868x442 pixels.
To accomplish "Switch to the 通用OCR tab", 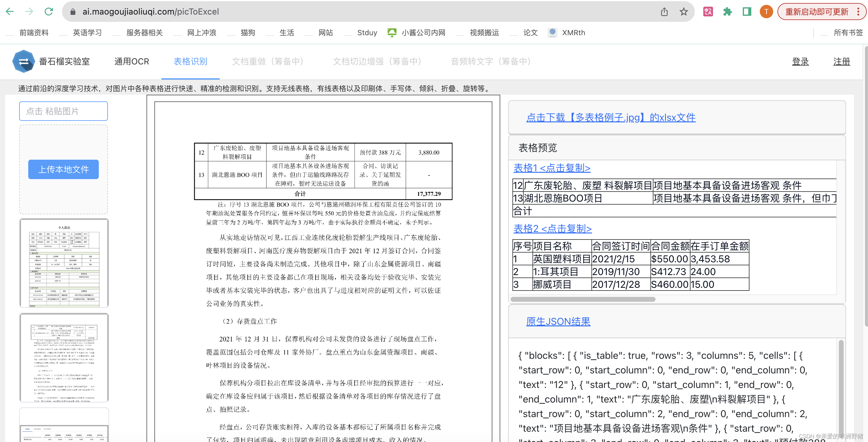I will coord(131,61).
